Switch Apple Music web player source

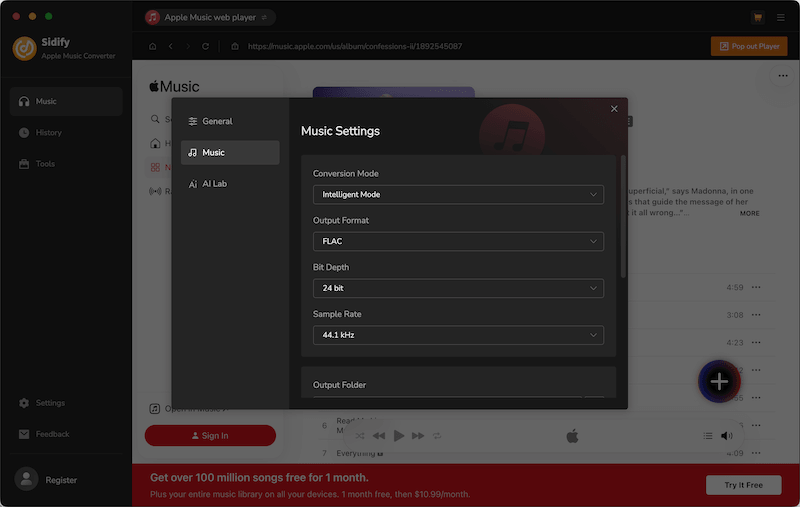[264, 17]
